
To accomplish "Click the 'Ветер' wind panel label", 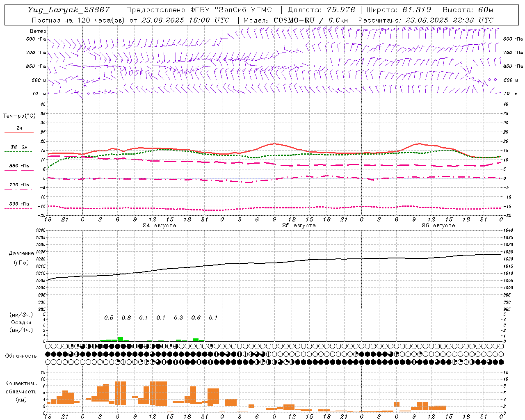I will [x=38, y=31].
